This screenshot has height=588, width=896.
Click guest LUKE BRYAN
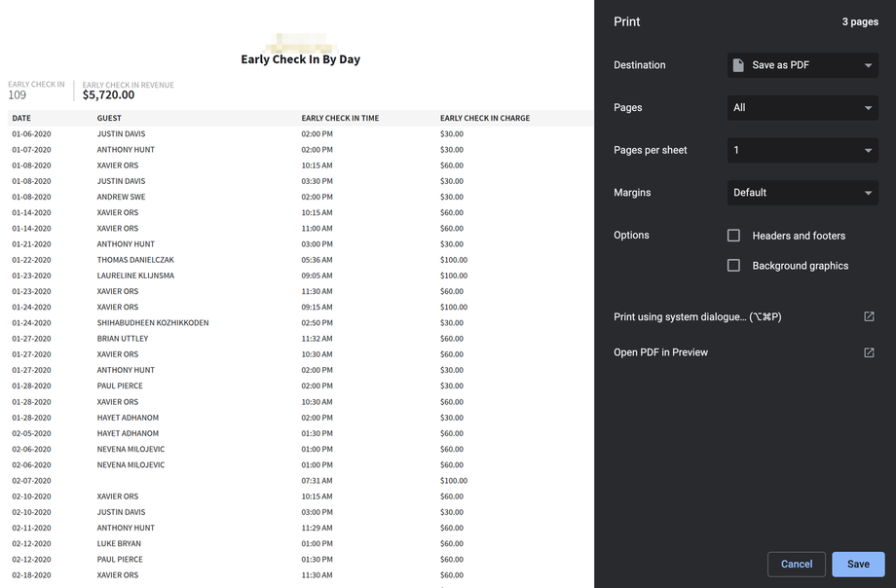tap(119, 543)
